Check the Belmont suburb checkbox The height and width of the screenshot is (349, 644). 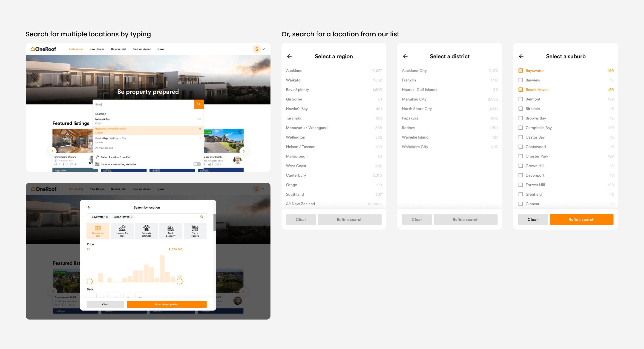click(520, 99)
